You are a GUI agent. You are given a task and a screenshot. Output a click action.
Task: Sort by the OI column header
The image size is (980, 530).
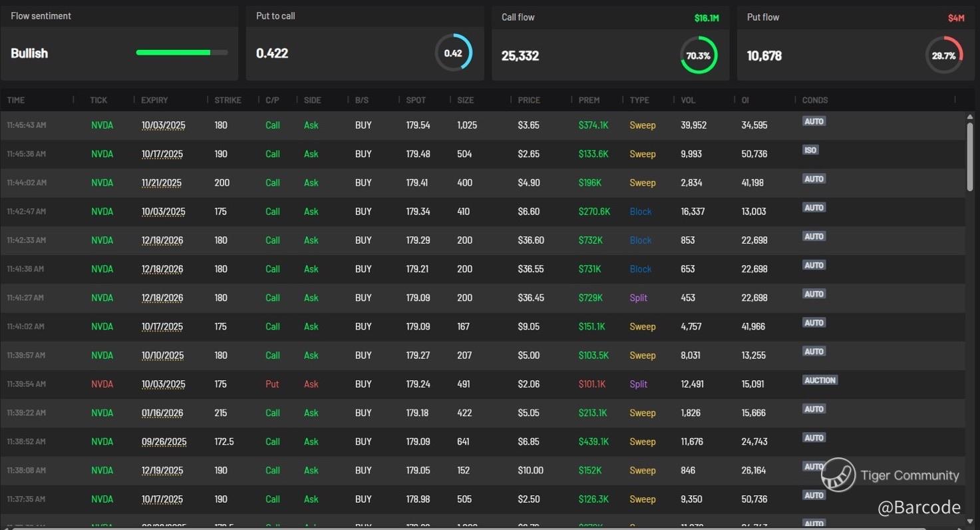[745, 100]
